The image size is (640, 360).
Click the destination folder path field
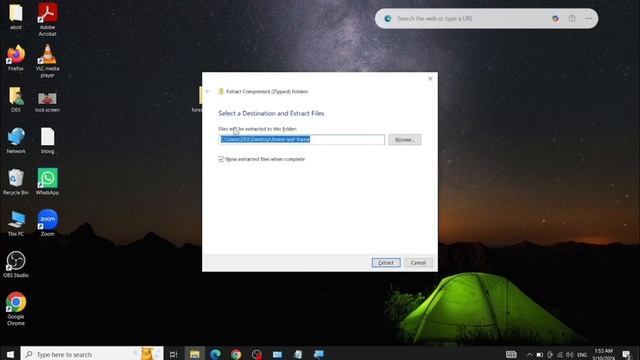click(301, 140)
